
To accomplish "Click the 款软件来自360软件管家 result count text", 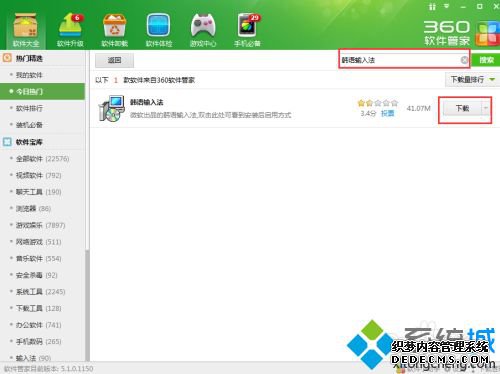I will click(159, 80).
